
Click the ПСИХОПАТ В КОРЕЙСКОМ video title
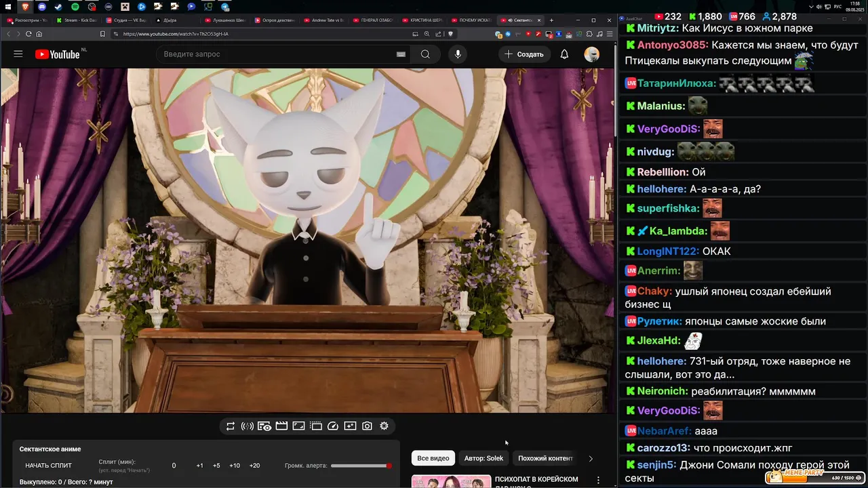click(536, 482)
